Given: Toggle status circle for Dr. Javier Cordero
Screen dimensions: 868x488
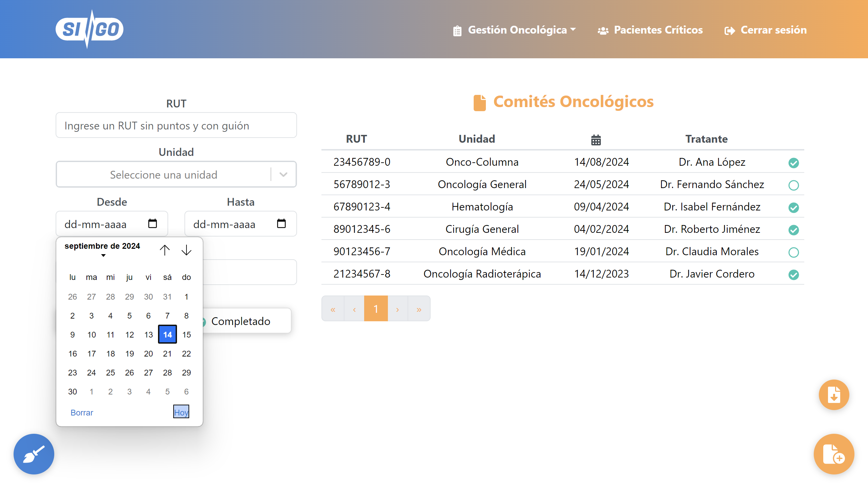Looking at the screenshot, I should (x=793, y=274).
